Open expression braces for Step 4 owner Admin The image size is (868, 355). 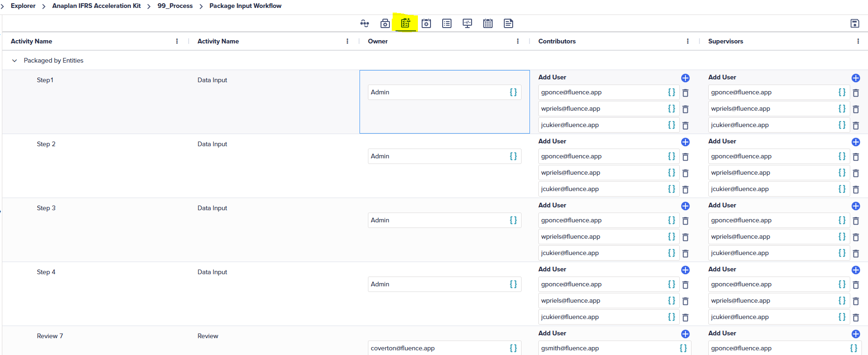pyautogui.click(x=513, y=284)
